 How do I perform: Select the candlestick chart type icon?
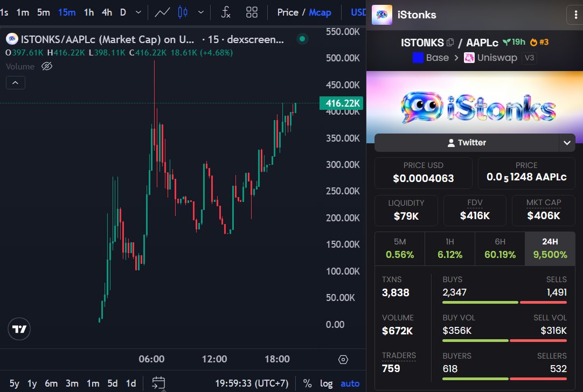(183, 12)
